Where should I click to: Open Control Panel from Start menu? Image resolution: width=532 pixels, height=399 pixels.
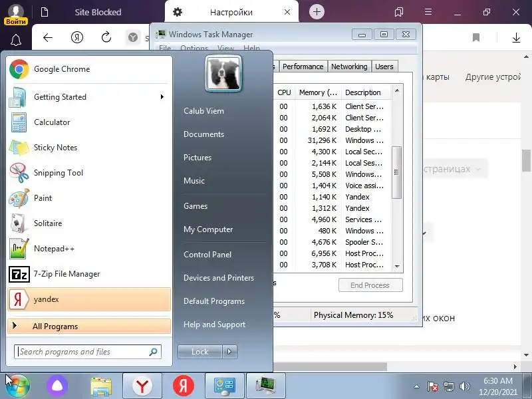point(207,255)
